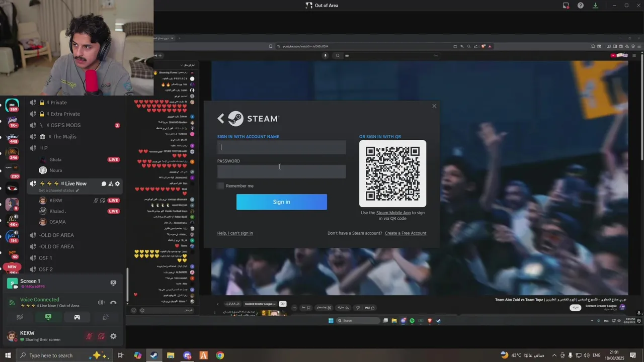Open Live Now channel settings gear
The height and width of the screenshot is (362, 644).
pos(118,184)
